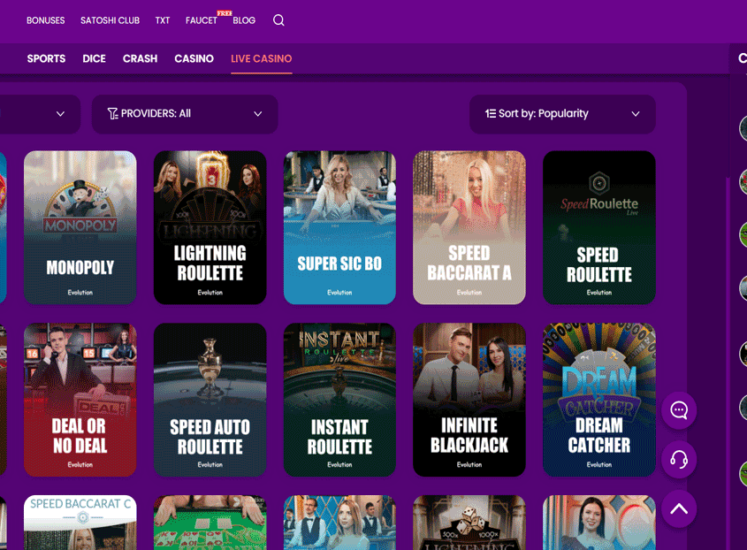The image size is (747, 550).
Task: Select the Infinite Blackjack game card
Action: click(x=469, y=399)
